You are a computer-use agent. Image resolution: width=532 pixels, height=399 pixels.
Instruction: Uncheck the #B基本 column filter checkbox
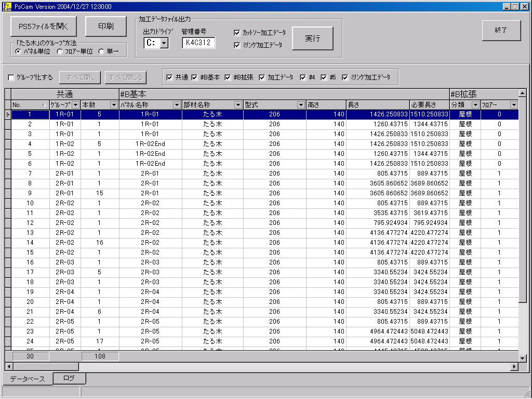tap(194, 78)
